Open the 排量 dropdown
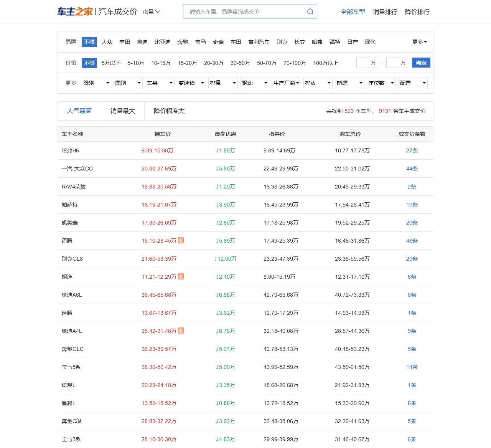 click(x=223, y=83)
